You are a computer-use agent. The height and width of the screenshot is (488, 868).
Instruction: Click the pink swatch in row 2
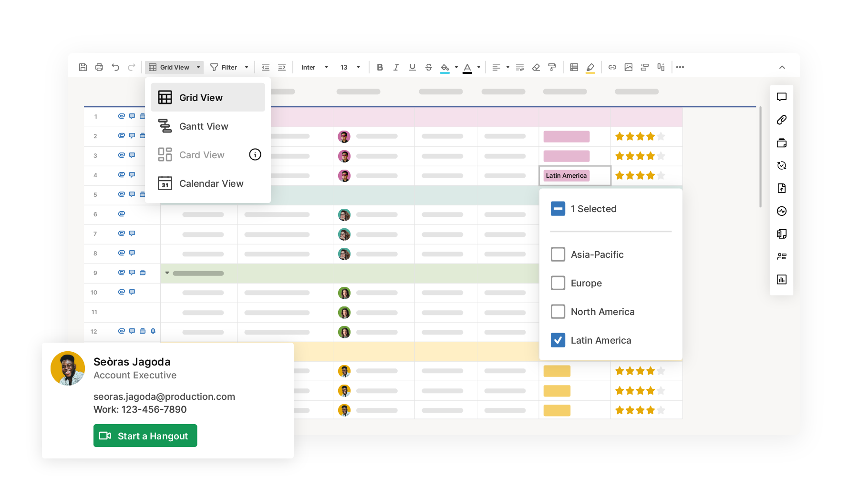pyautogui.click(x=566, y=137)
